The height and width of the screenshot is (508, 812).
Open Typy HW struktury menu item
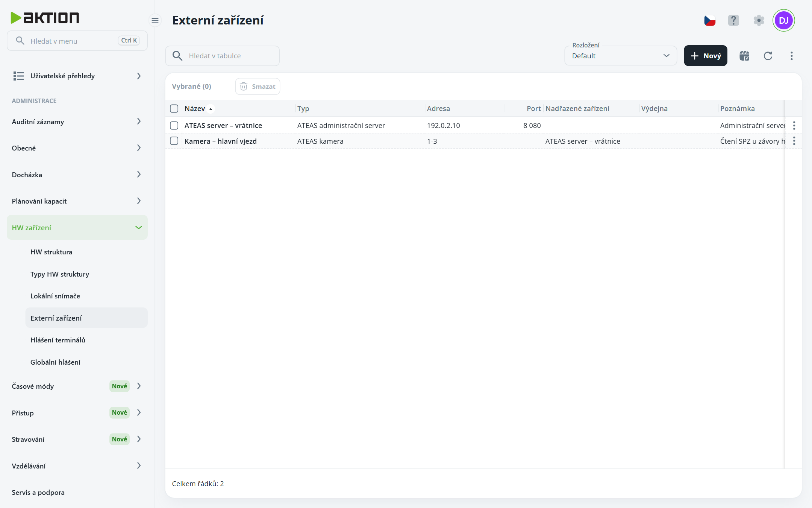click(x=86, y=274)
